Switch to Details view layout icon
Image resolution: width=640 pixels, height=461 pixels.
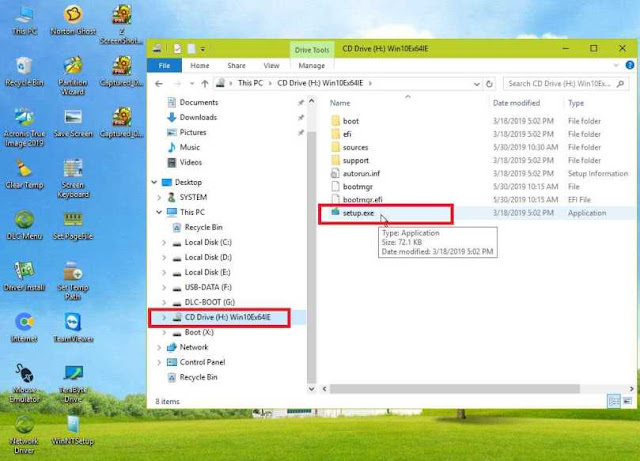coord(614,401)
